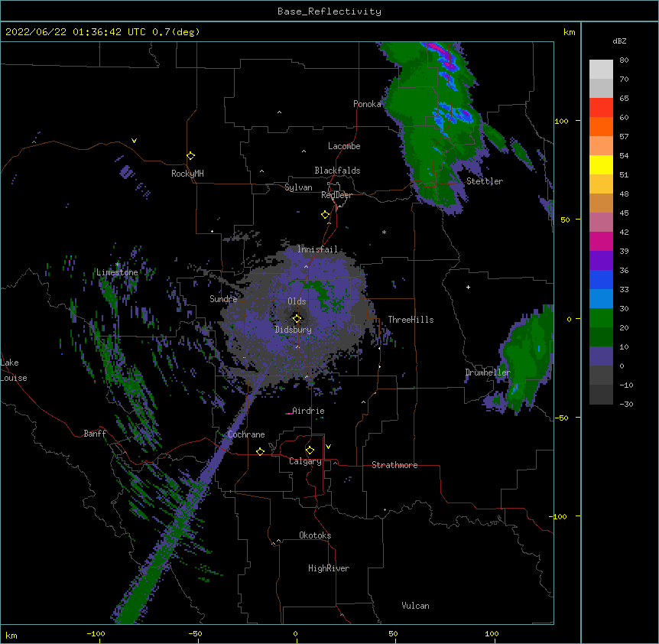
Task: Click the Calgary city label
Action: (305, 461)
